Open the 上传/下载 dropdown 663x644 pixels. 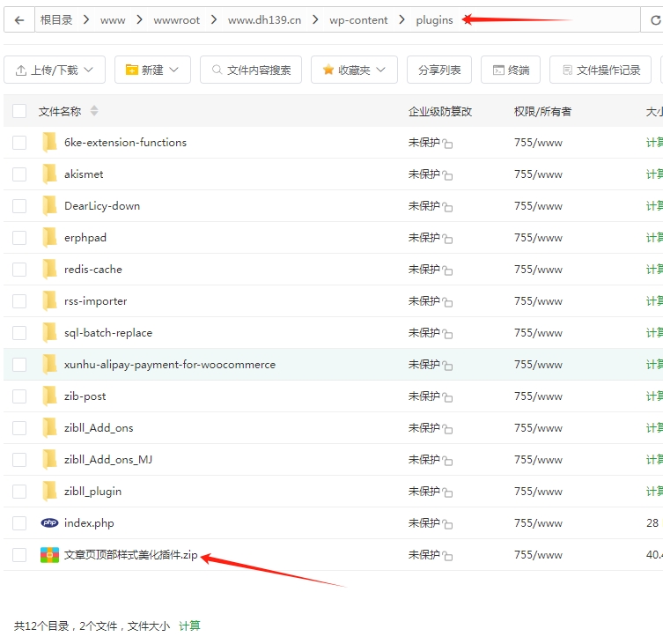coord(55,70)
